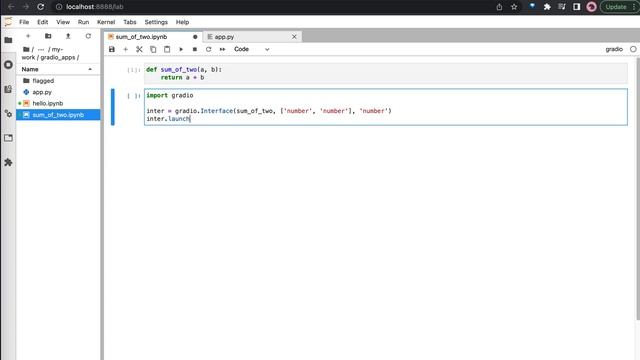Open the Tabs sidebar icon
The height and width of the screenshot is (360, 640).
[x=8, y=138]
